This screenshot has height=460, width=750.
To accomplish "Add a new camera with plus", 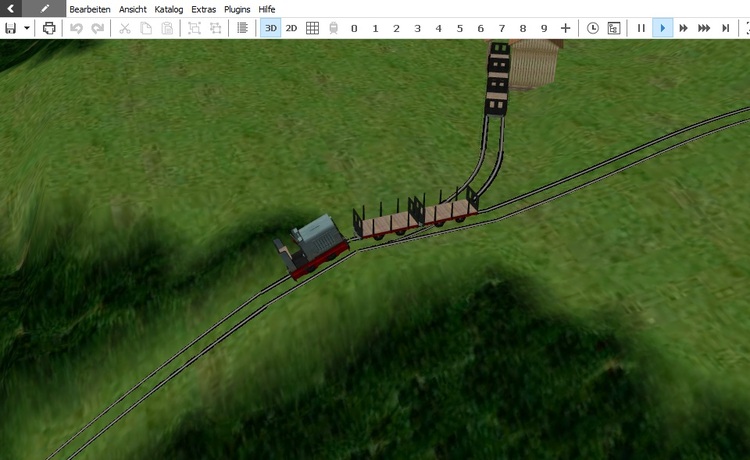I will pos(565,28).
